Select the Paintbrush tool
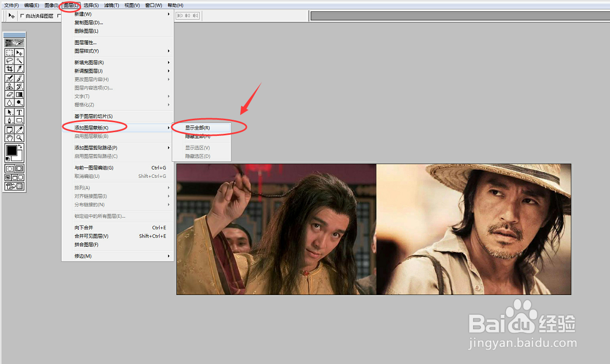This screenshot has width=610, height=364. pyautogui.click(x=19, y=78)
